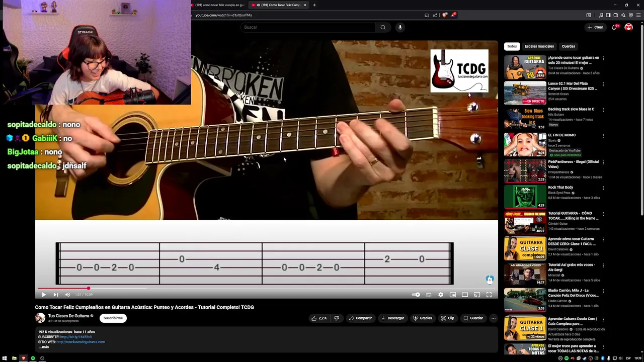The height and width of the screenshot is (362, 644).
Task: Click the Compartir share button
Action: tap(360, 318)
